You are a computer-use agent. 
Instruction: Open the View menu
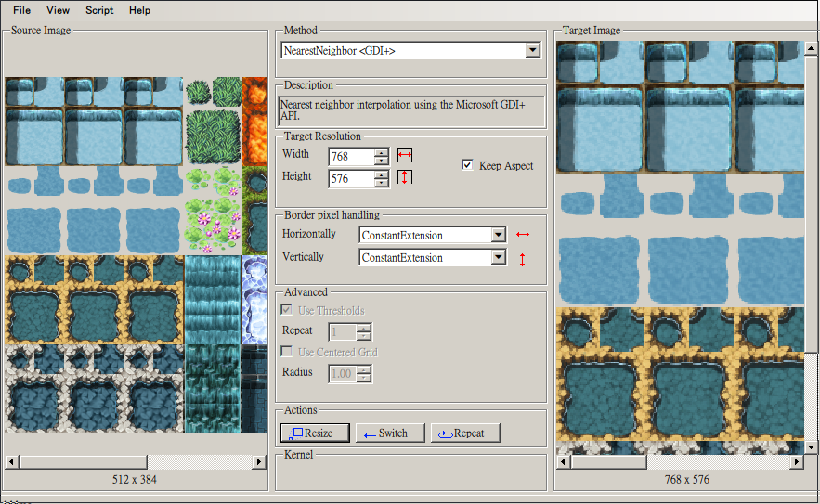coord(58,10)
